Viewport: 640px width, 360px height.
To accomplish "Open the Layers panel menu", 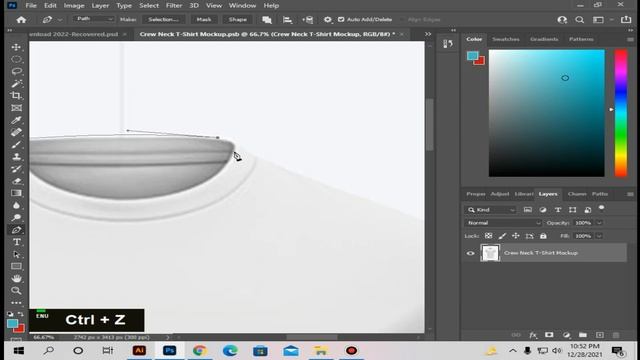I will point(630,194).
